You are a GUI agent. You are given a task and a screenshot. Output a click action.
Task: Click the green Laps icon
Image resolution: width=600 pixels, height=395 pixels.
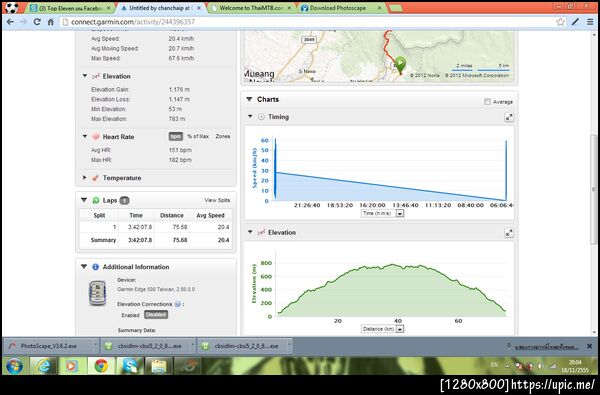pos(96,200)
